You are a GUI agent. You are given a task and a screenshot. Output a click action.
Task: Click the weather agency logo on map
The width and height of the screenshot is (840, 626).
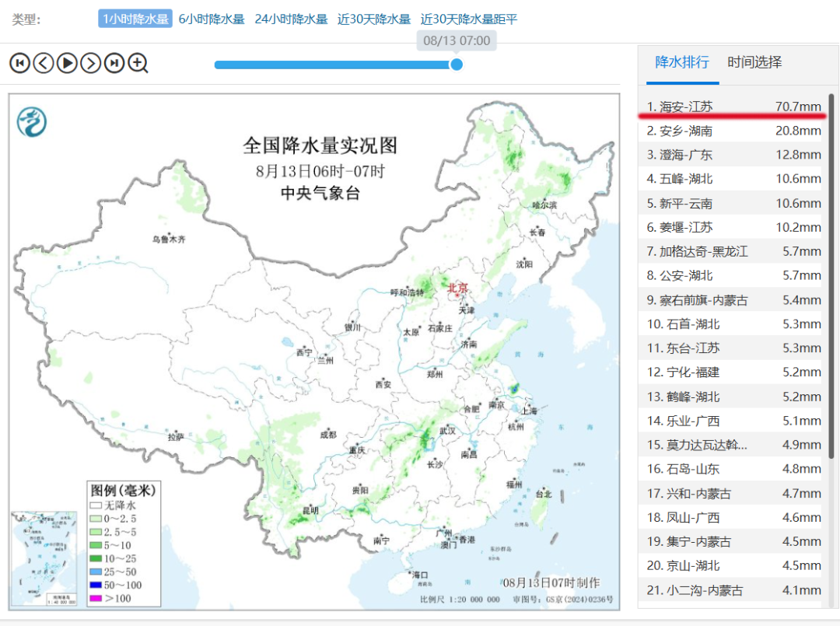[x=32, y=121]
